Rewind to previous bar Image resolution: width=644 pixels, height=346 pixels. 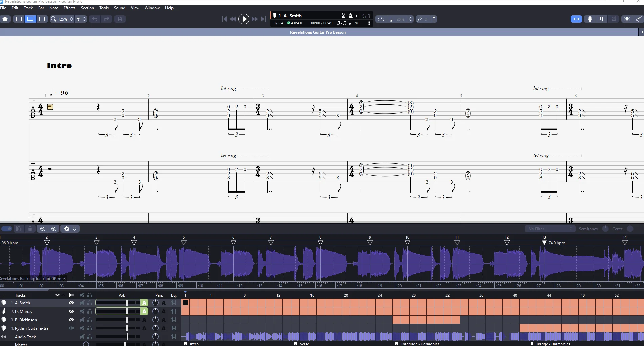233,19
